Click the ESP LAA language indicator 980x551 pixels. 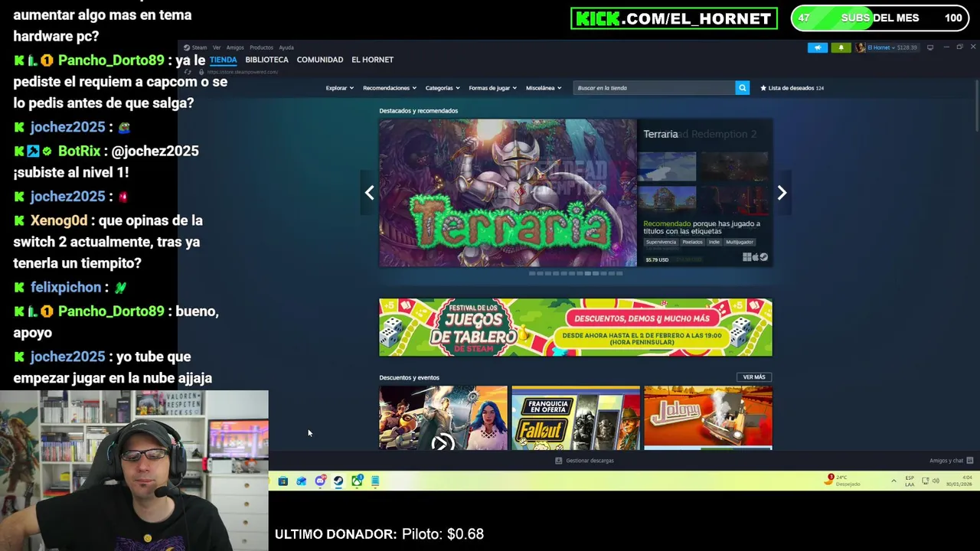910,481
